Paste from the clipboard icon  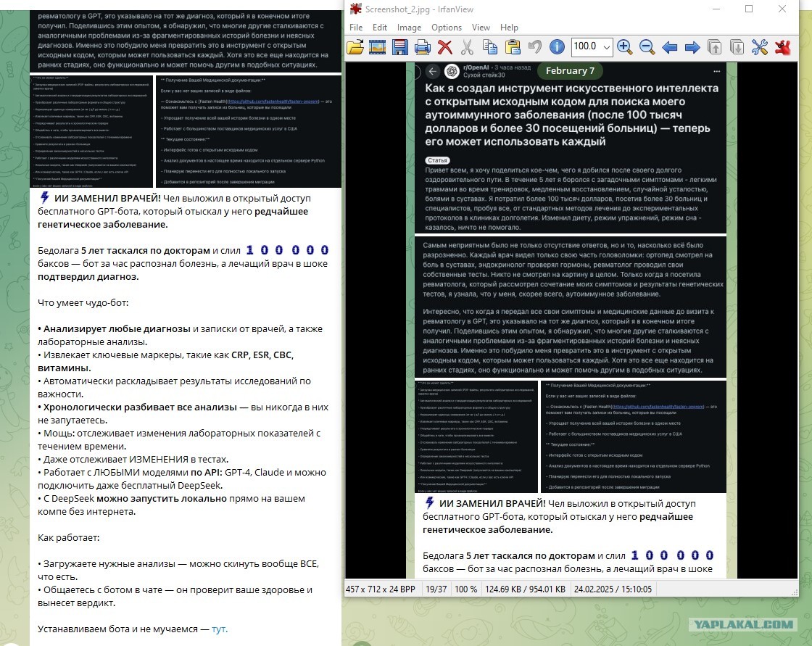click(x=513, y=47)
